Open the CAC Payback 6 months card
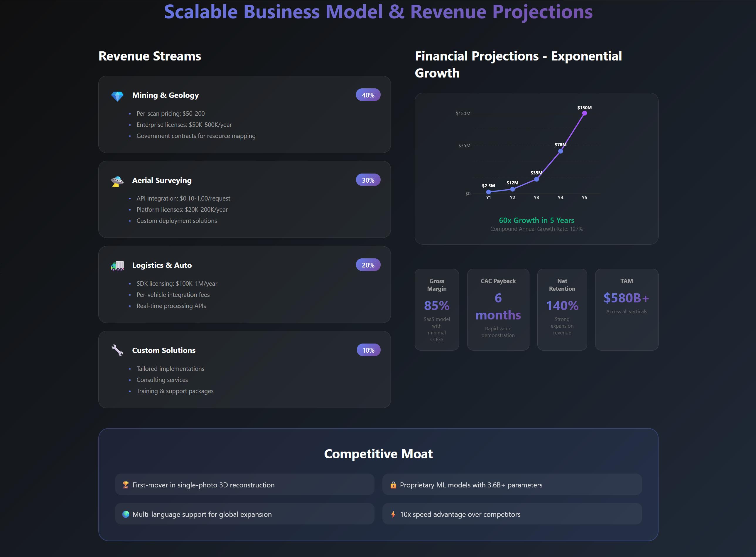 click(498, 309)
